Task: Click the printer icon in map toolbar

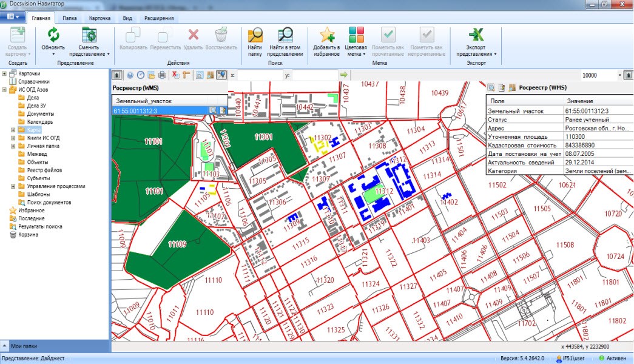Action: 162,75
